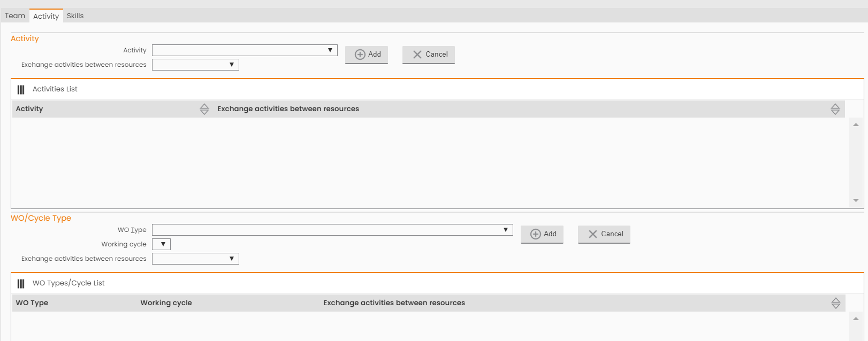Click the Activities List panel title

(55, 89)
